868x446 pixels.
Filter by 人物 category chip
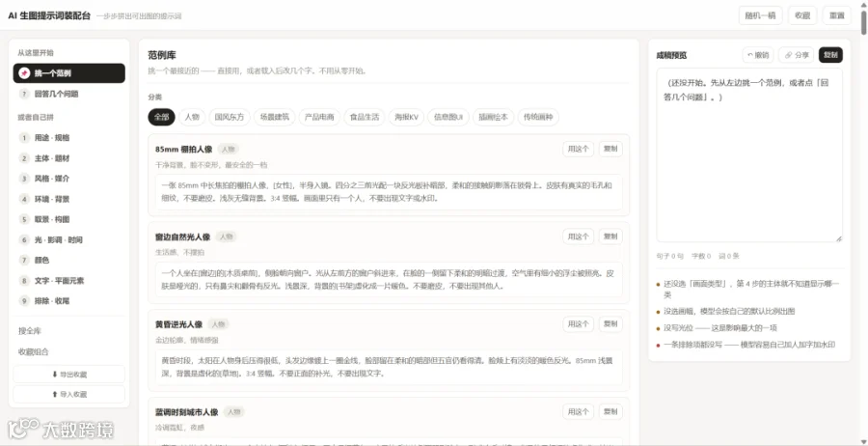click(x=192, y=118)
